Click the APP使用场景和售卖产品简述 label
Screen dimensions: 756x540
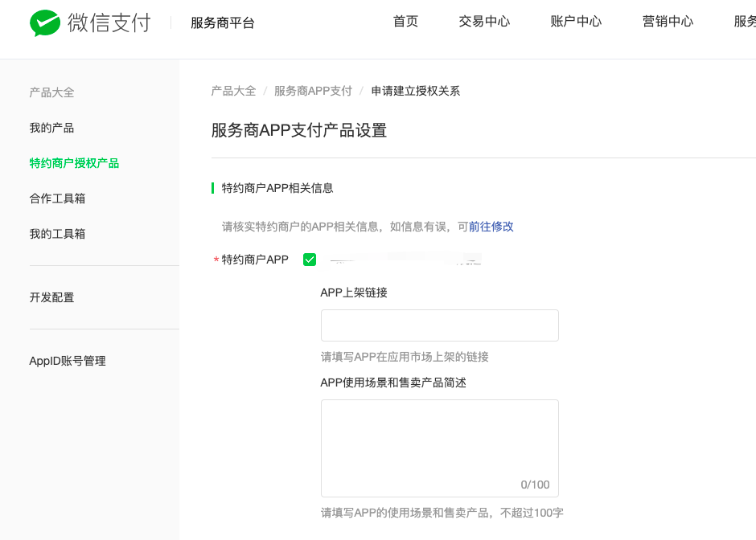tap(393, 383)
